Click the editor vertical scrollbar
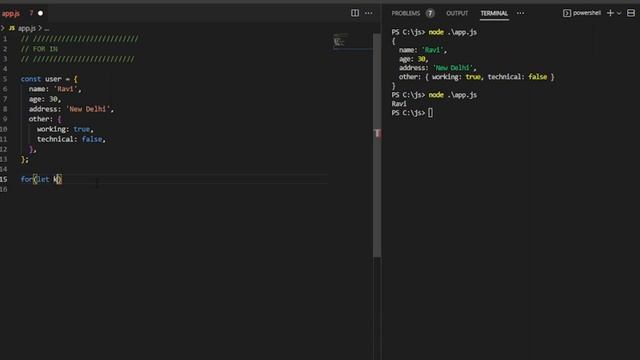The image size is (640, 360). (377, 145)
